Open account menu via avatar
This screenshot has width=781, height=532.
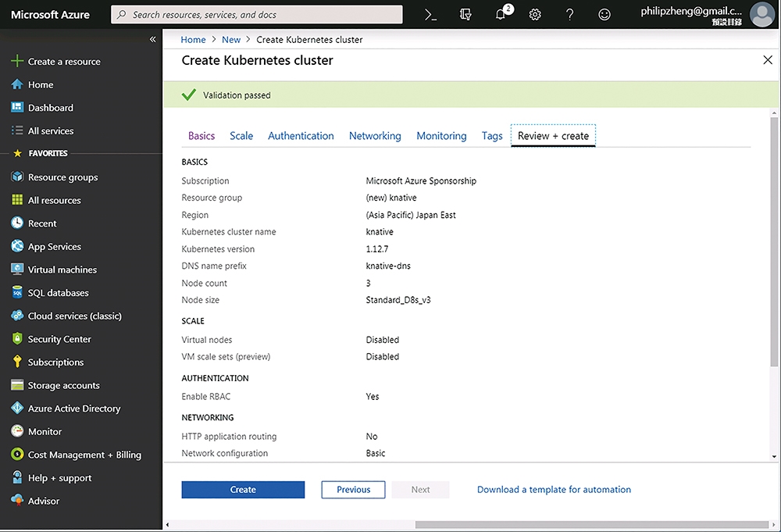pos(762,14)
